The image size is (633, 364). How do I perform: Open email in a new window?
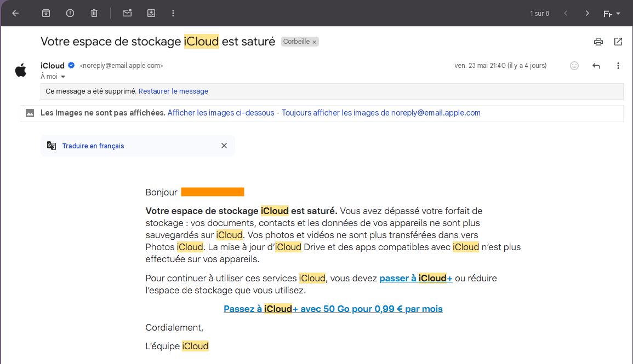click(618, 42)
